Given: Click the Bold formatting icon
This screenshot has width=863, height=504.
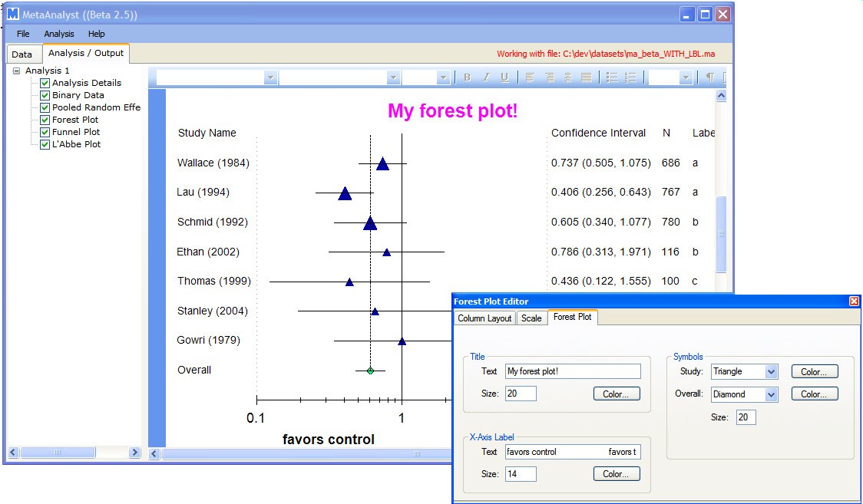Looking at the screenshot, I should point(467,77).
